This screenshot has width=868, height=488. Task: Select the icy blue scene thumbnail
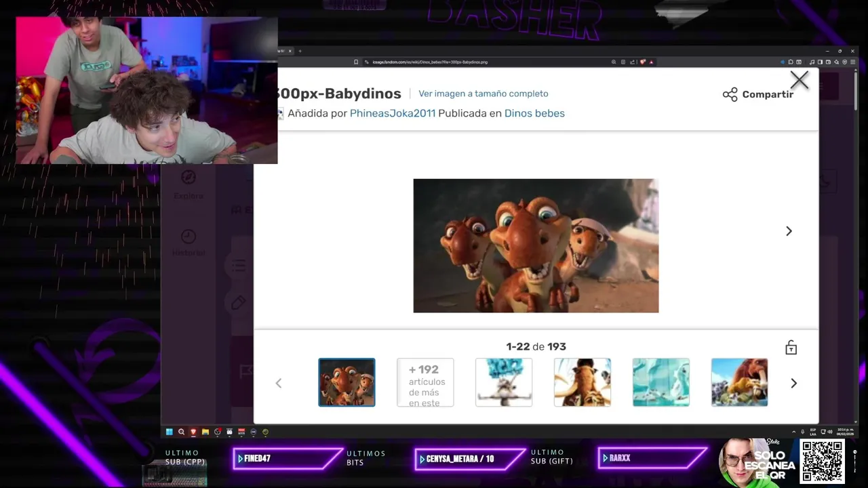[661, 382]
